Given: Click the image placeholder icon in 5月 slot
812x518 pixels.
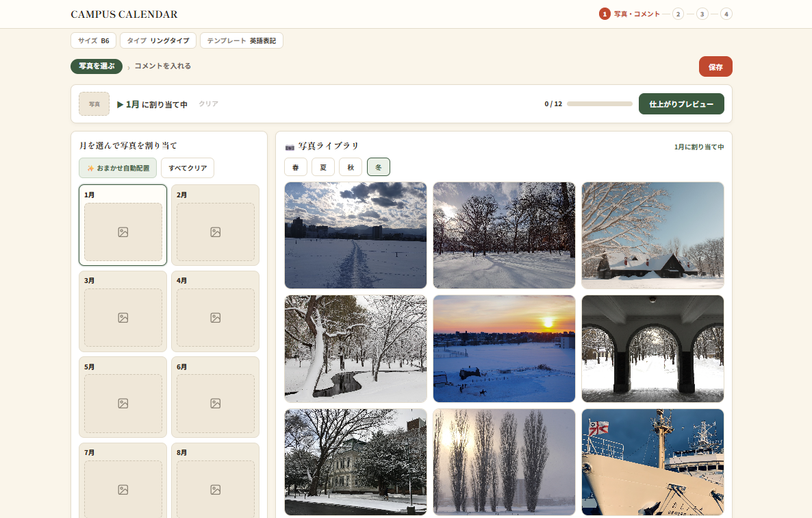Looking at the screenshot, I should coord(123,404).
